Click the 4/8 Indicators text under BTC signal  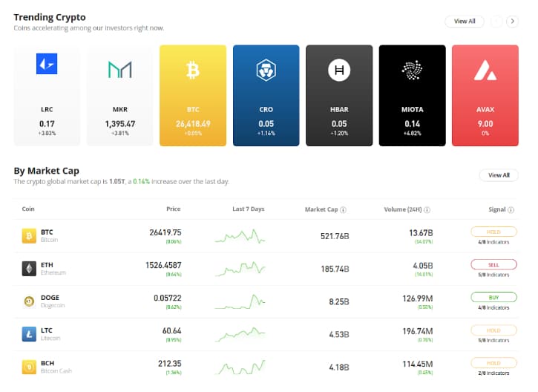493,242
